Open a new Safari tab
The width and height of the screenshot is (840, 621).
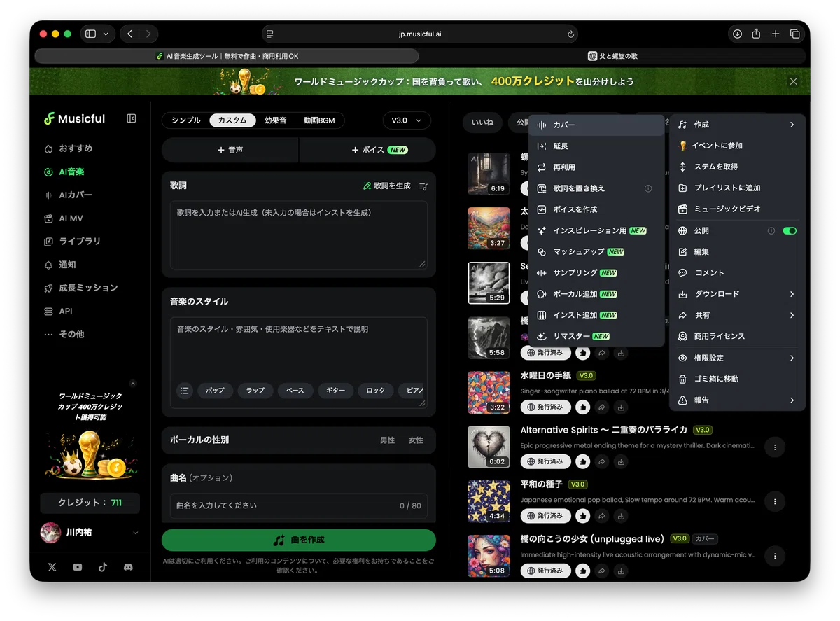coord(776,34)
